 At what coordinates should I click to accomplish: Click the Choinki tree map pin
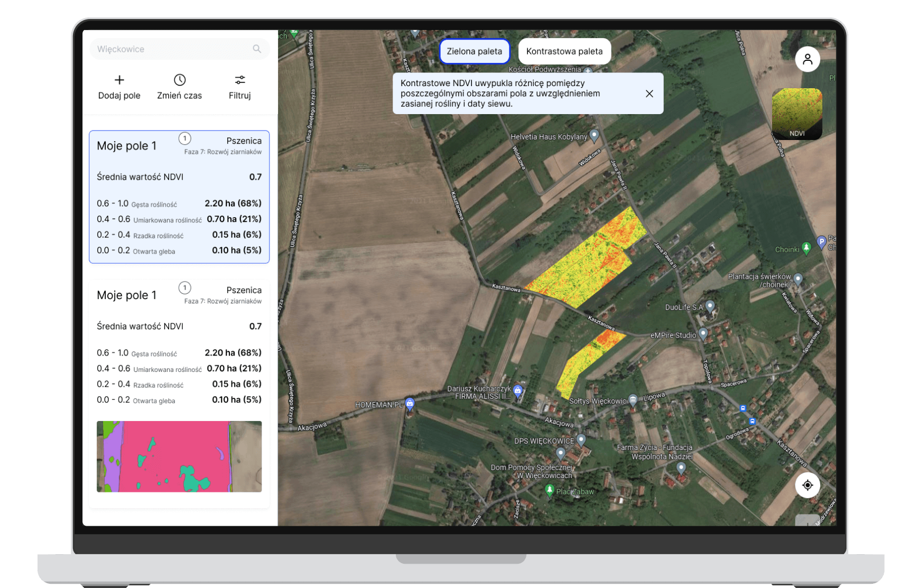point(806,247)
